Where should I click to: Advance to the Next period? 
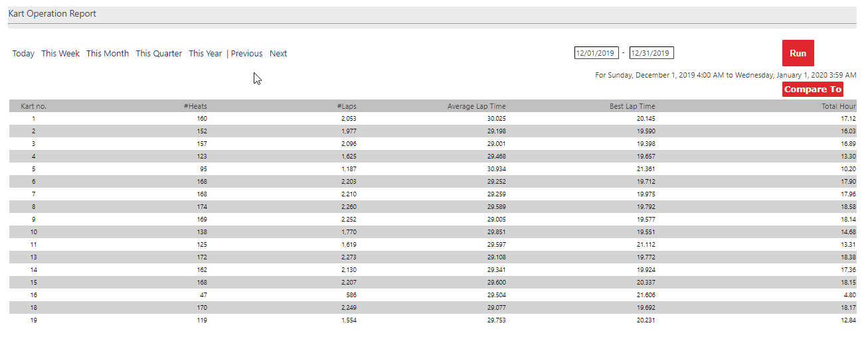click(278, 54)
